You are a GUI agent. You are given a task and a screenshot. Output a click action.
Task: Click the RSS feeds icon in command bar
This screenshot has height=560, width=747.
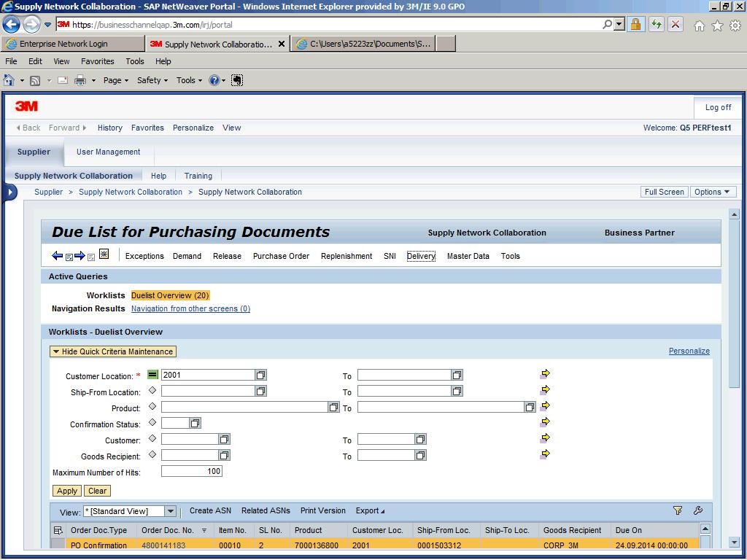(x=35, y=80)
